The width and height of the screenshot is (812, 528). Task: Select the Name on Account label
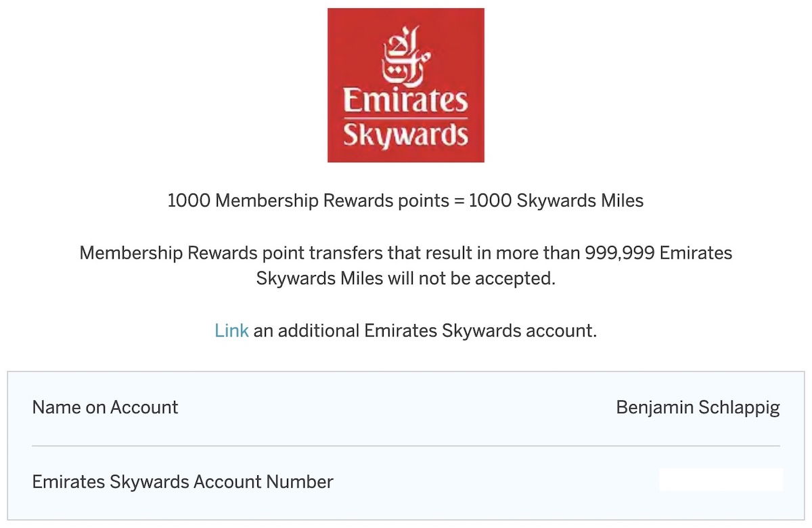(x=105, y=408)
